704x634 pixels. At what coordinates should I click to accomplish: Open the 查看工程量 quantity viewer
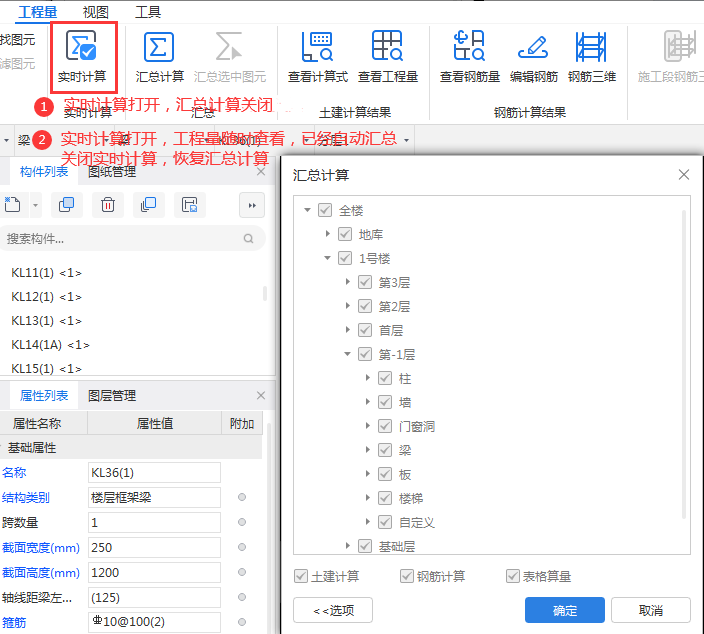tap(388, 57)
